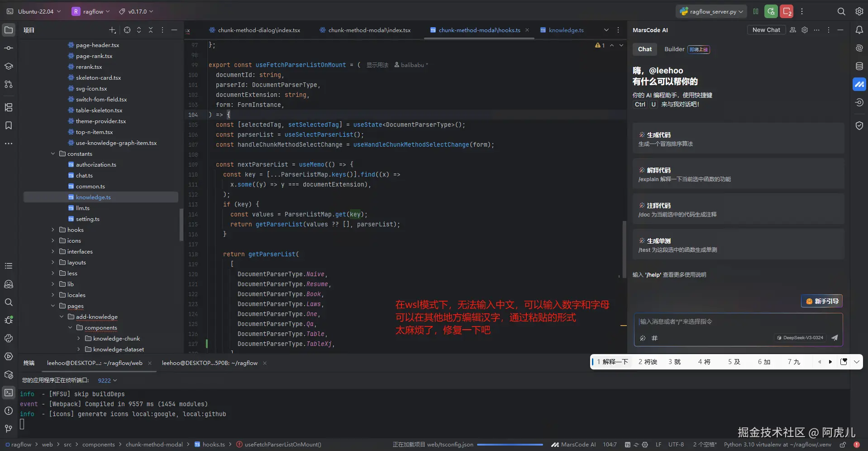
Task: Click the 新手引导 guide button
Action: pos(822,301)
